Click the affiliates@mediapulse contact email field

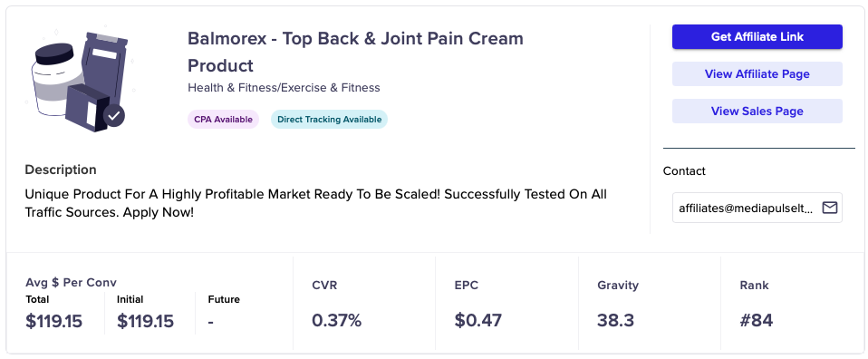click(757, 208)
